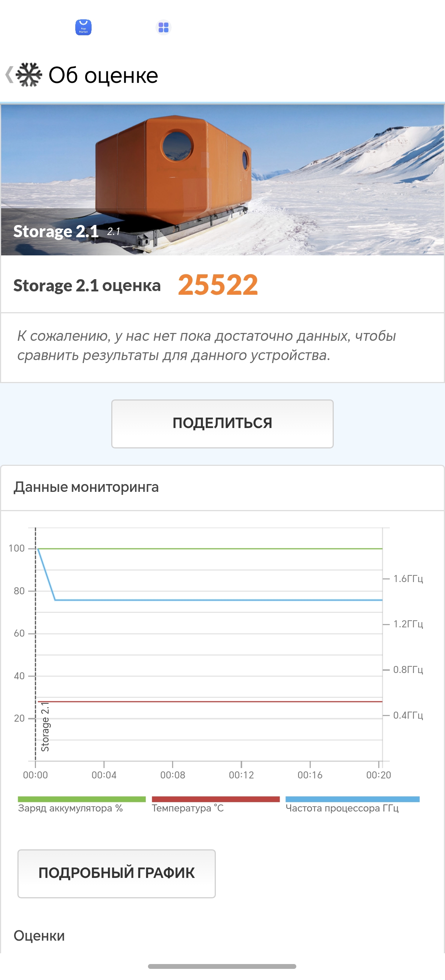Tap the 25522 score value
445x980 pixels.
click(218, 285)
